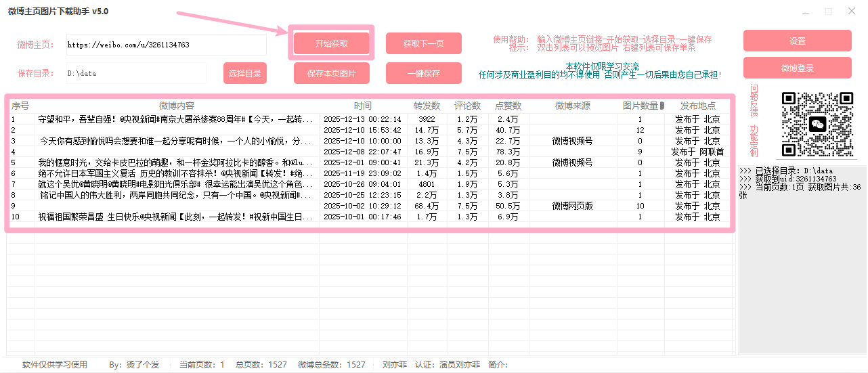Click the WeChat QR code image

(x=817, y=124)
